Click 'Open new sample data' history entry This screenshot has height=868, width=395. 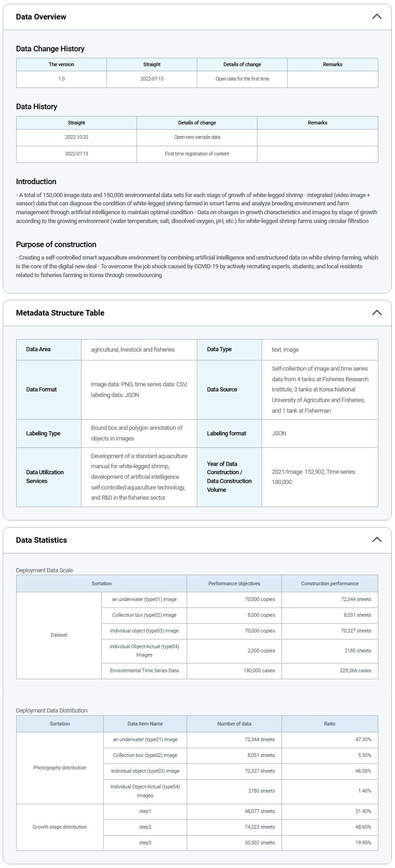tap(197, 137)
